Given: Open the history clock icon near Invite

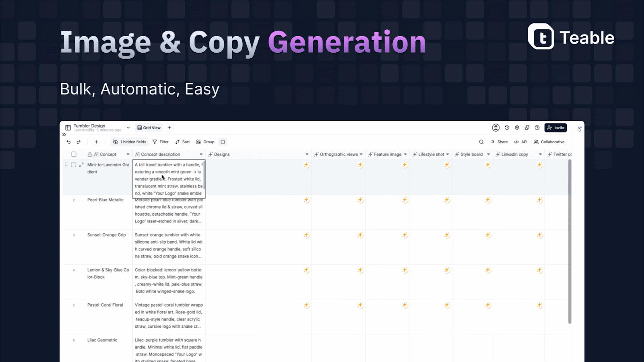Looking at the screenshot, I should (507, 128).
